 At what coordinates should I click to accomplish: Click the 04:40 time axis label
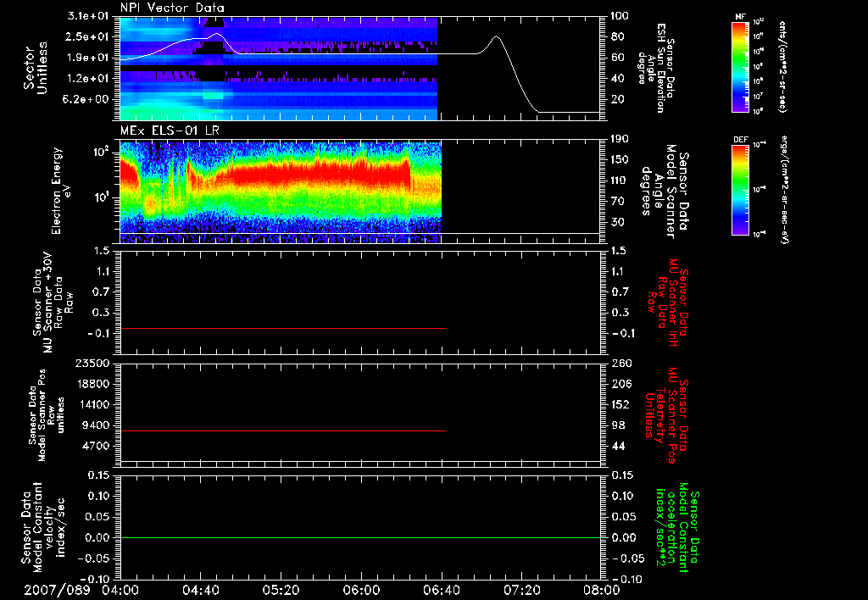point(200,590)
